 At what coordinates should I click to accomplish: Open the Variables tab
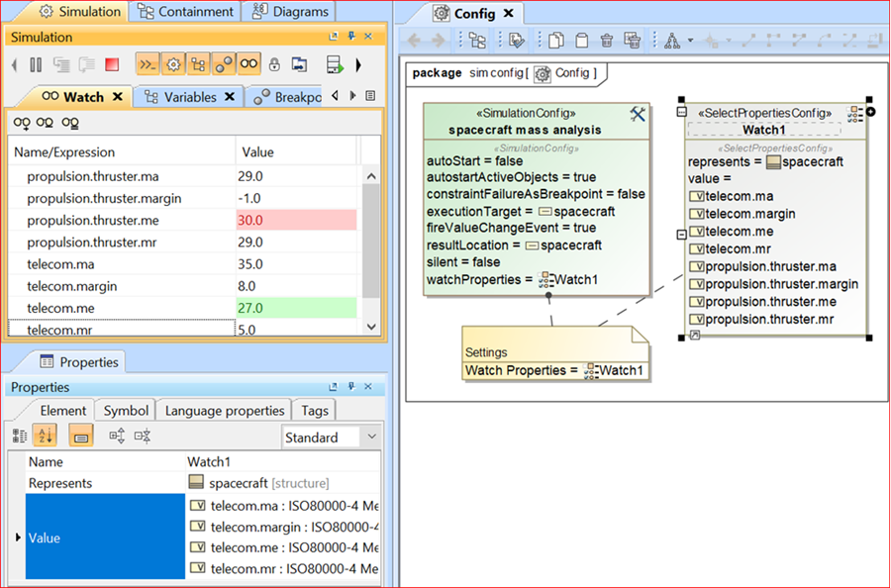click(x=190, y=97)
